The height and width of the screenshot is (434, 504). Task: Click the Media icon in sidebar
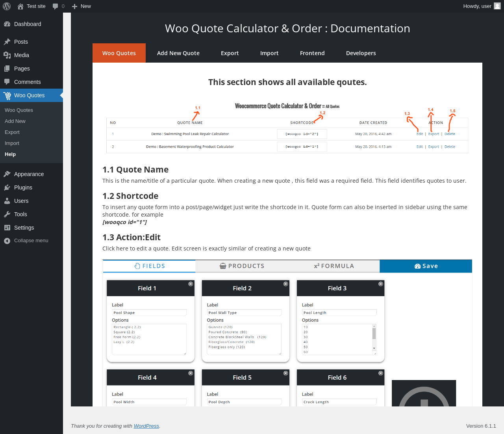pyautogui.click(x=7, y=55)
